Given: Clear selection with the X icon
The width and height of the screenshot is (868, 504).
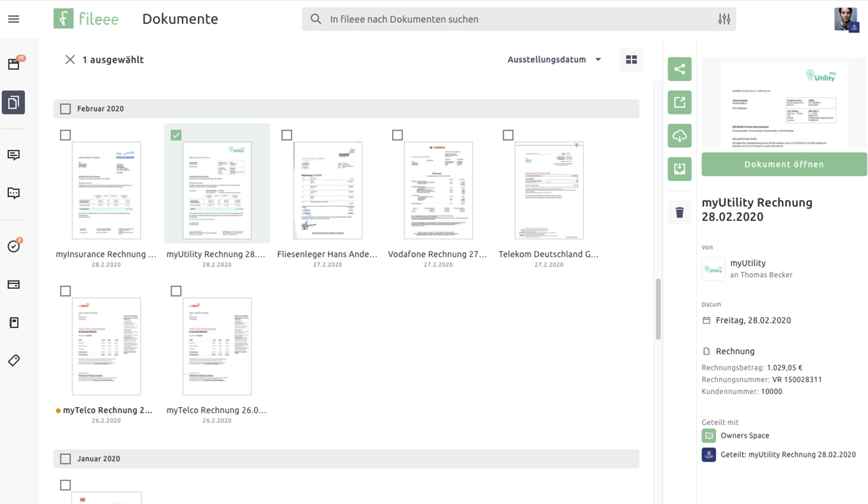Looking at the screenshot, I should pyautogui.click(x=70, y=60).
